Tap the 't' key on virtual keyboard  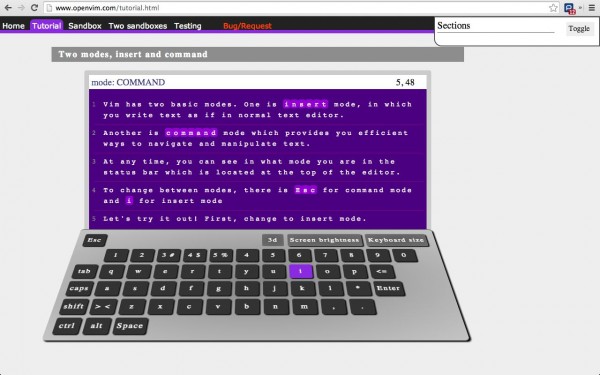point(220,271)
